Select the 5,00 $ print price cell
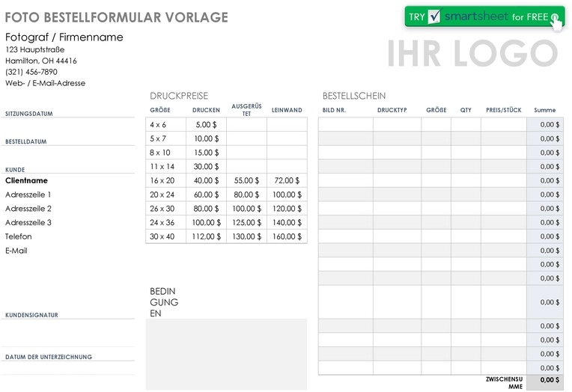The image size is (572, 392). coord(206,125)
